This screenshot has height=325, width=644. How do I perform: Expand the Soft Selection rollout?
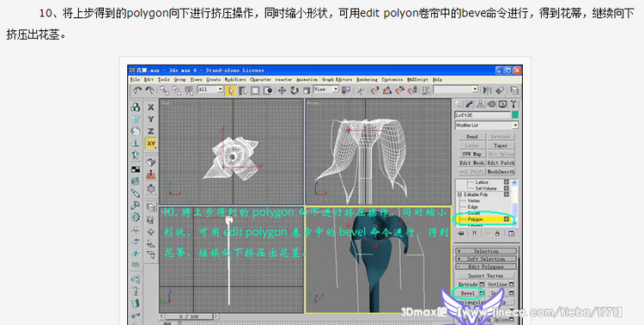pos(486,259)
